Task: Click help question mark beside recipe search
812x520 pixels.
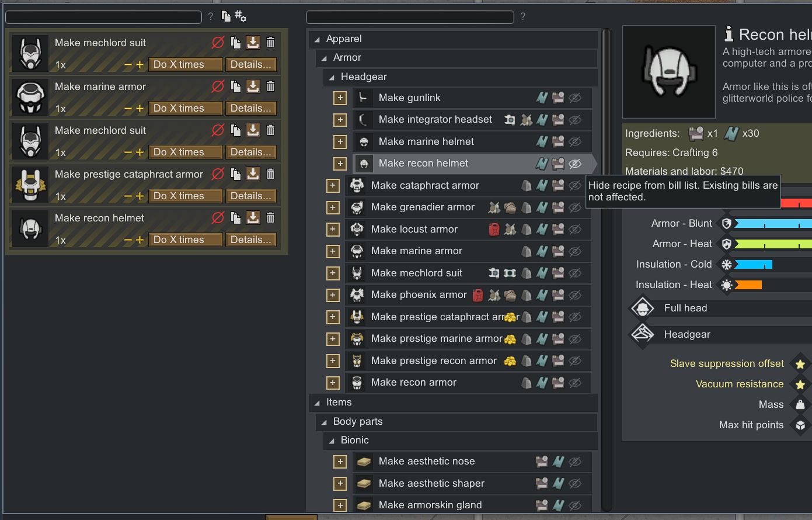Action: click(523, 16)
